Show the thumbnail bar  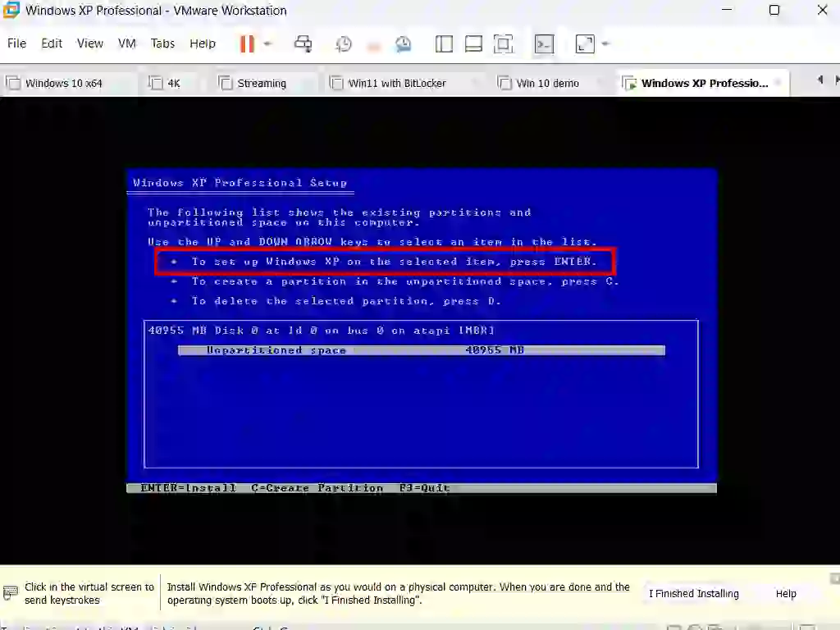click(473, 43)
